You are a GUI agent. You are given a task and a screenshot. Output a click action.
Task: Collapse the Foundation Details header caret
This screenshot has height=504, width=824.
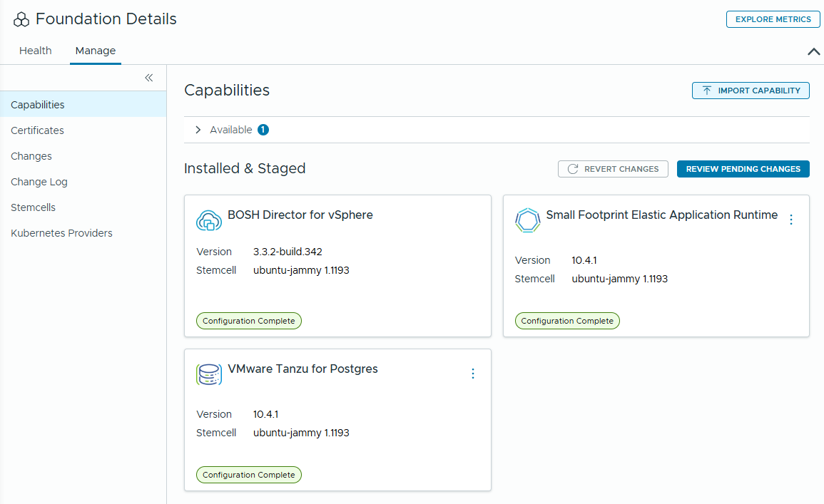pos(813,51)
